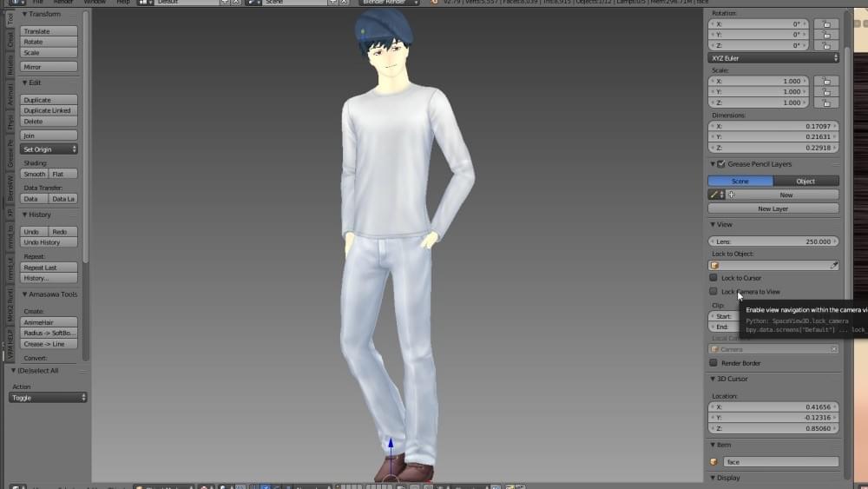868x489 pixels.
Task: Clear the Local Camera field with X
Action: pyautogui.click(x=833, y=349)
